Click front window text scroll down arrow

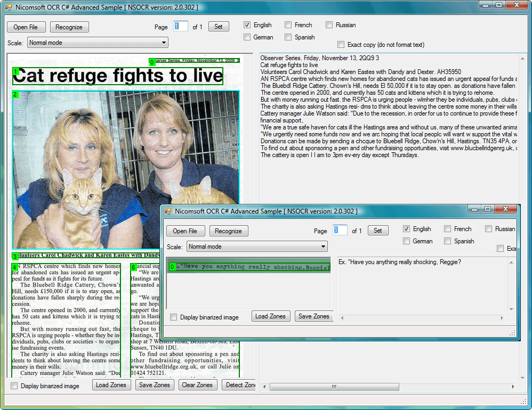[511, 309]
